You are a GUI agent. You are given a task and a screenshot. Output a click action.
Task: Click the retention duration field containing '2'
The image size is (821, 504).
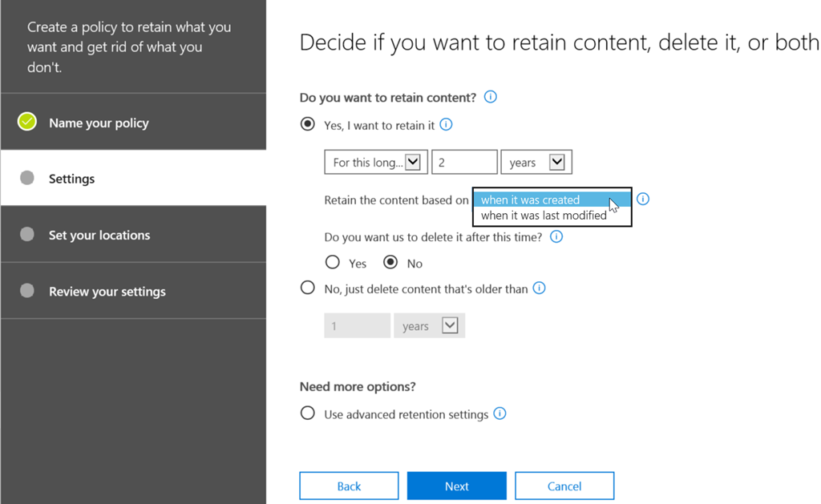[x=464, y=162]
